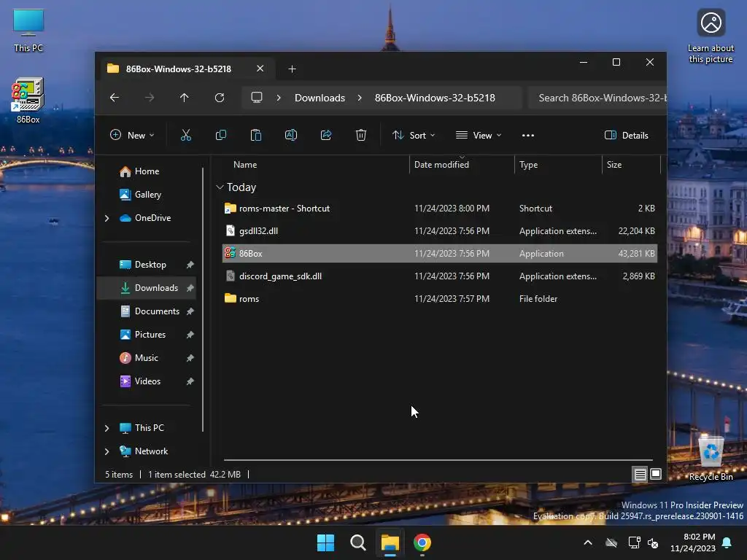747x560 pixels.
Task: Switch to large thumbnails view icon in status bar
Action: [x=656, y=474]
